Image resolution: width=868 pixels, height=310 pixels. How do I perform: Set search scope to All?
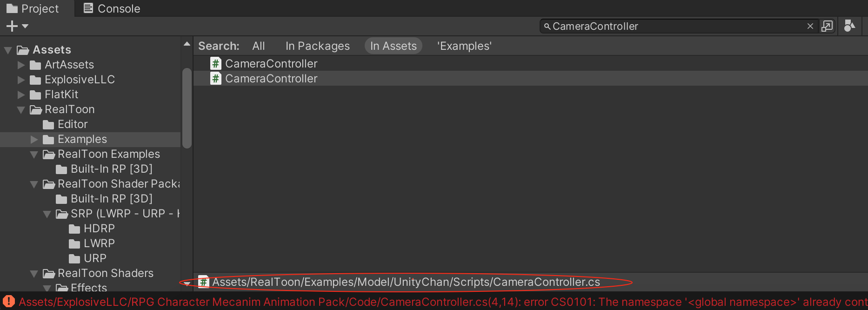click(258, 46)
